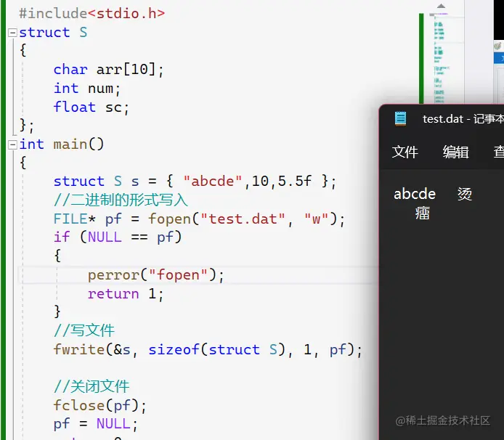Click the 'return 1;' statement
Image resolution: width=504 pixels, height=440 pixels.
click(126, 294)
